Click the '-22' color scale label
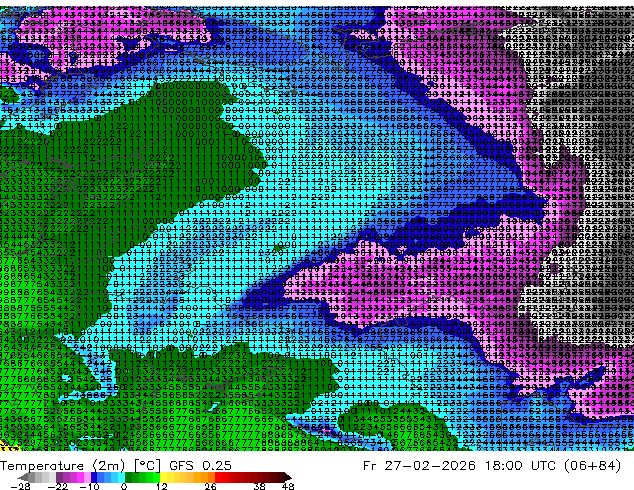634x490 pixels. [x=57, y=486]
